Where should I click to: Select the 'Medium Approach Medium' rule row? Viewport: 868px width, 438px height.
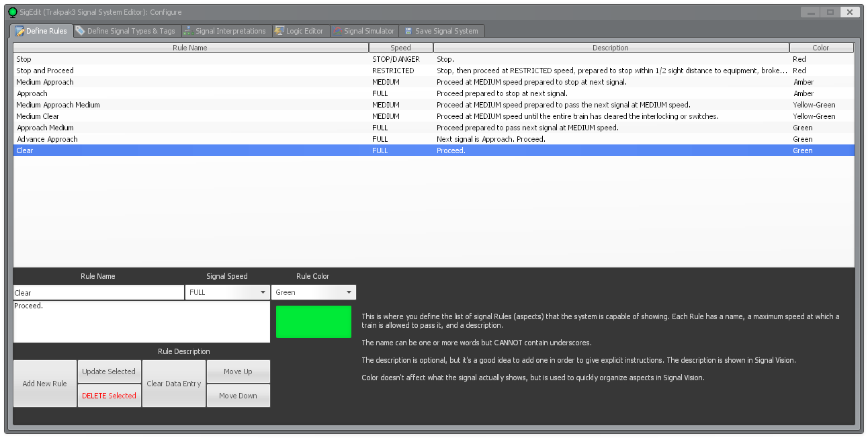tap(433, 105)
